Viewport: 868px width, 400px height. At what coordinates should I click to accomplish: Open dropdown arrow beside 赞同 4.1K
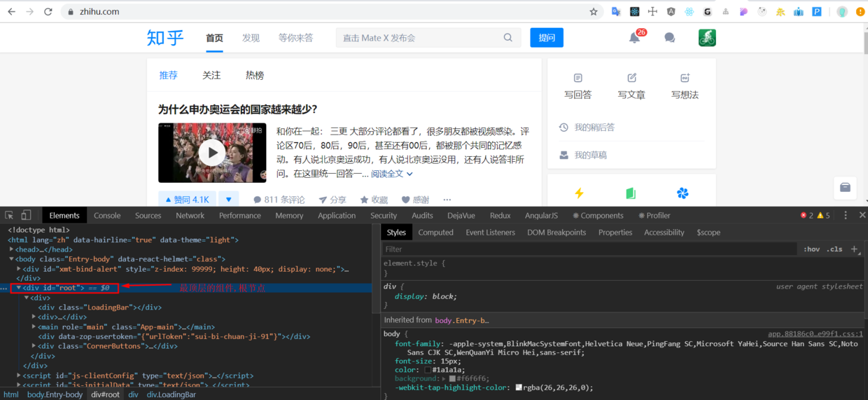[228, 200]
